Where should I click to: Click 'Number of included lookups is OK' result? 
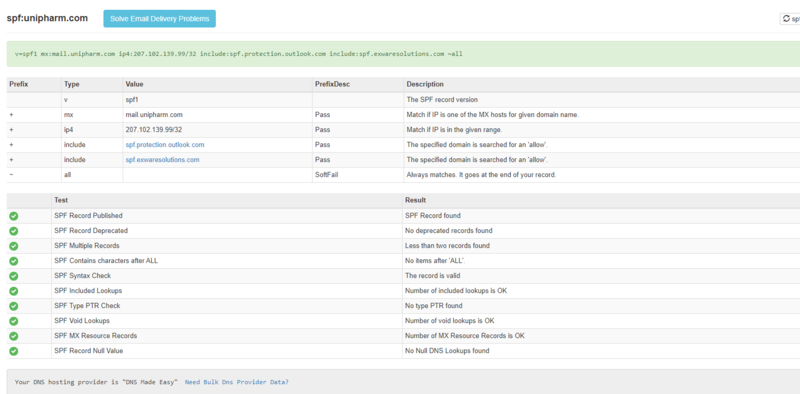click(x=456, y=291)
